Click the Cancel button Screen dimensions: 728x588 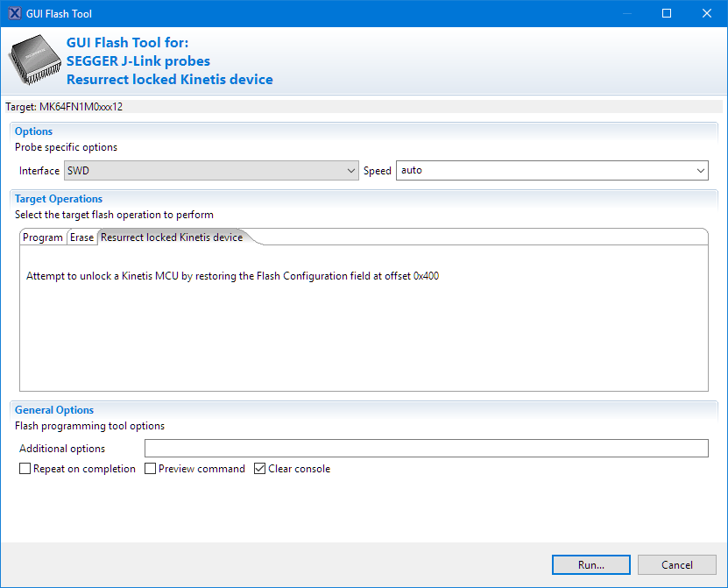677,565
